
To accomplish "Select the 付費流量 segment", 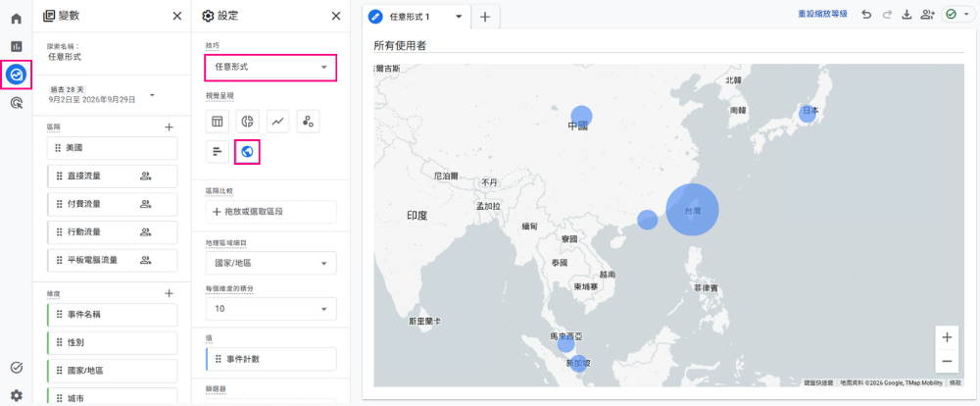I will click(113, 204).
